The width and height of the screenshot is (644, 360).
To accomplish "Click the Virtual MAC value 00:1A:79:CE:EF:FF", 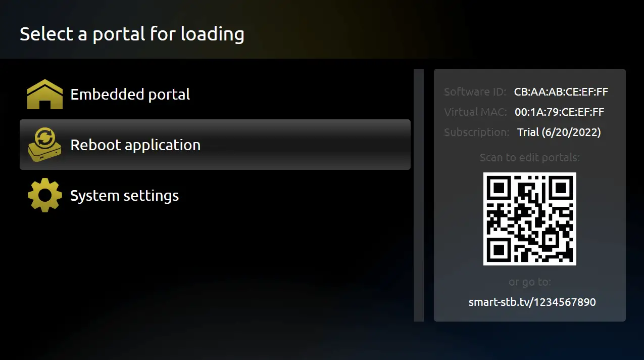I will [x=560, y=112].
